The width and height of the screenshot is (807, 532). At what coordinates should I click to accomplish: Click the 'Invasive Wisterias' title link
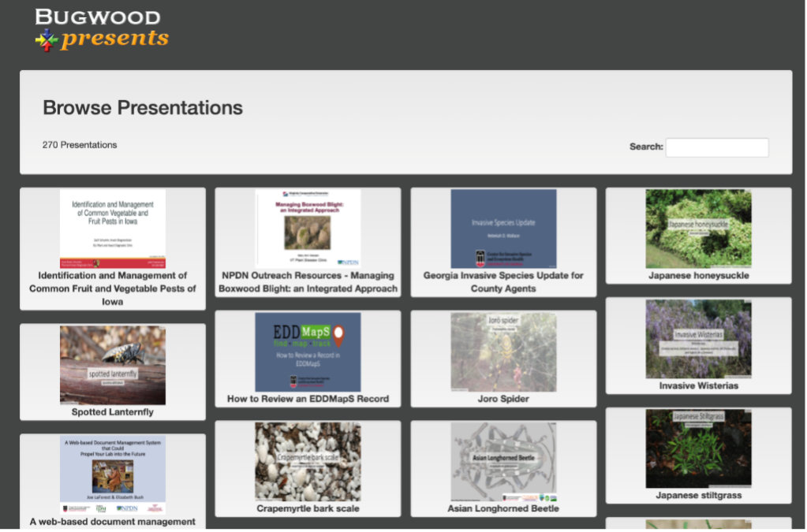pyautogui.click(x=698, y=386)
